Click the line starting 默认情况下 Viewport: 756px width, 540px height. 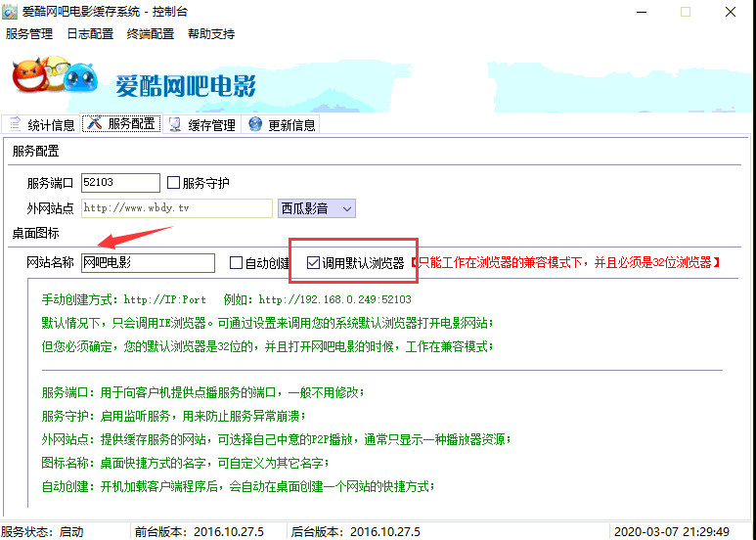pos(268,323)
